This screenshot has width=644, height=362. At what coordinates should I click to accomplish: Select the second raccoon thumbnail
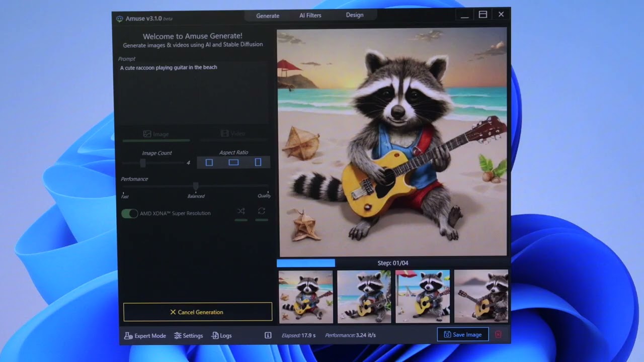[x=364, y=297]
